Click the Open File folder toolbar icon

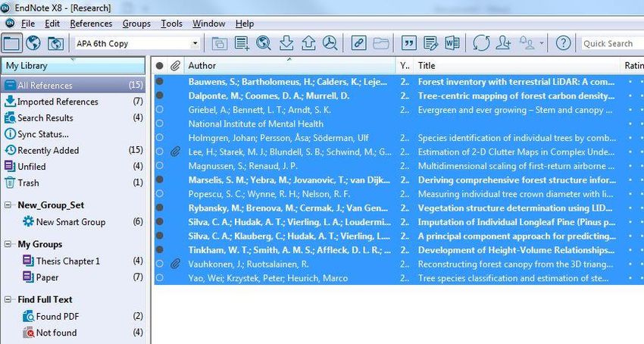tap(381, 43)
